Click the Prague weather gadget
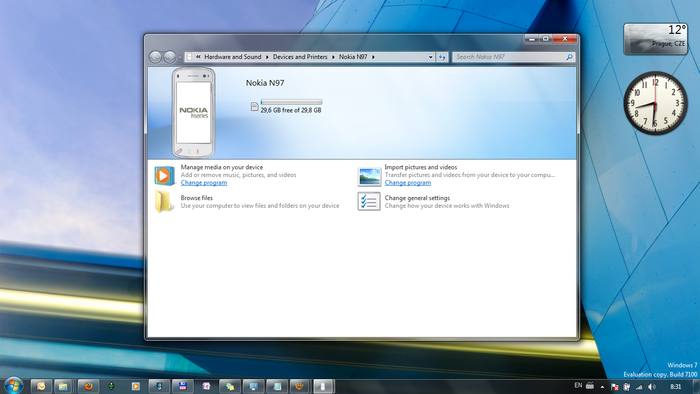 tap(655, 39)
